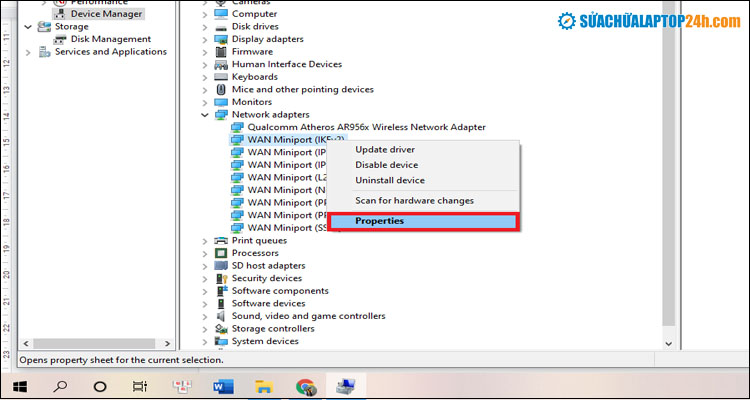This screenshot has width=750, height=400.
Task: Expand the Display adapters category
Action: point(206,39)
